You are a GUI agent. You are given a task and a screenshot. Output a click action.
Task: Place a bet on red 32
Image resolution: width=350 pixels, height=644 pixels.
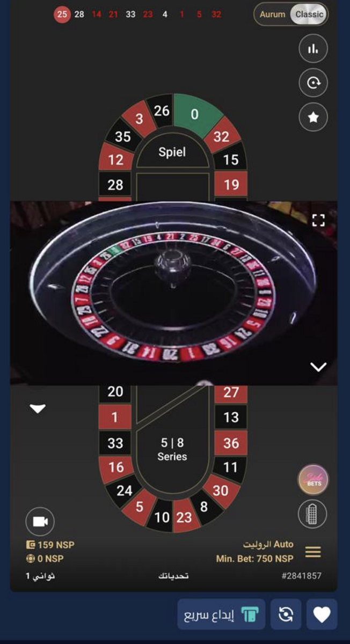(221, 137)
